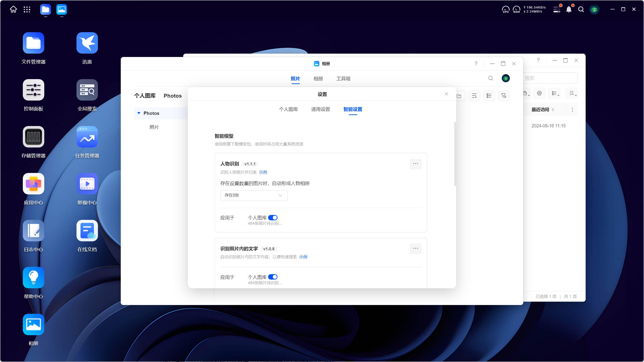644x362 pixels.
Task: Open the Log Center (日志中心) icon
Action: pos(34,231)
